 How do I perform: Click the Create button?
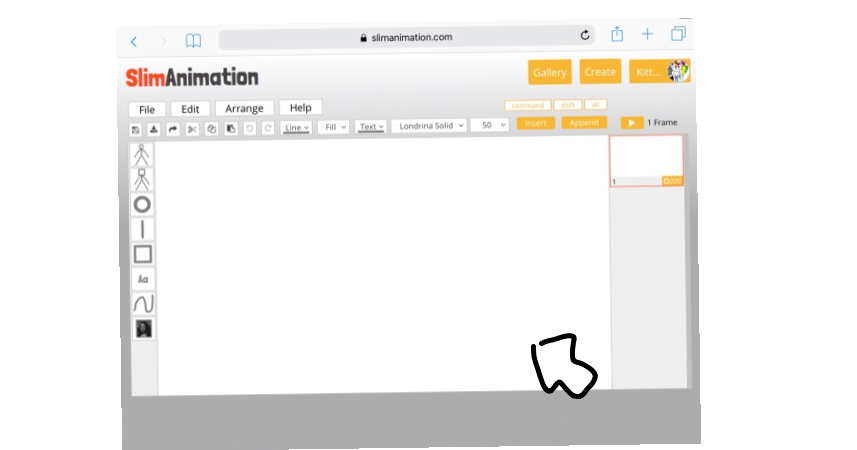[600, 72]
